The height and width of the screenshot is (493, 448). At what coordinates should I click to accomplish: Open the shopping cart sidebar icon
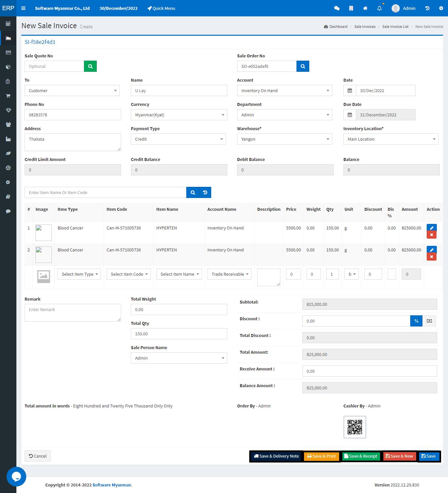pyautogui.click(x=8, y=96)
